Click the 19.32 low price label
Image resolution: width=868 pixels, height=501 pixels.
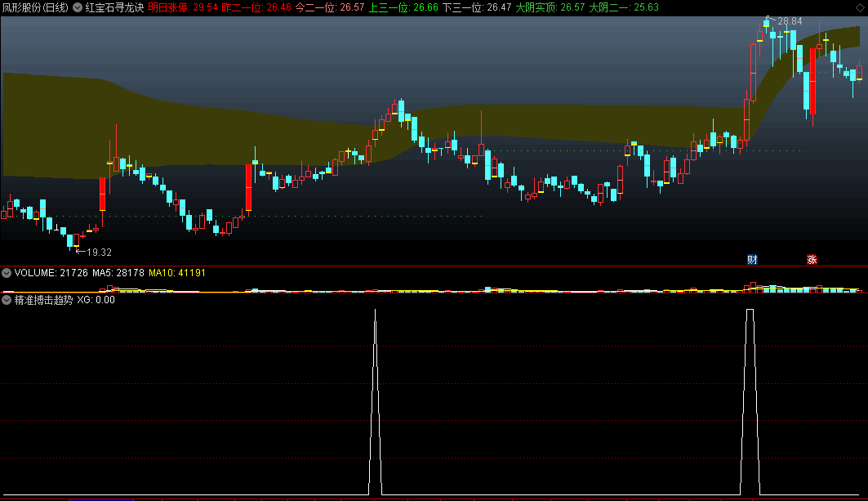click(99, 253)
